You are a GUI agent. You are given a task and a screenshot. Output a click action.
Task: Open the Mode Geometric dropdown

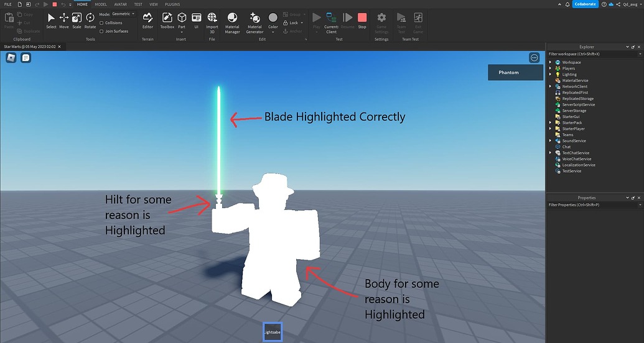tap(124, 14)
